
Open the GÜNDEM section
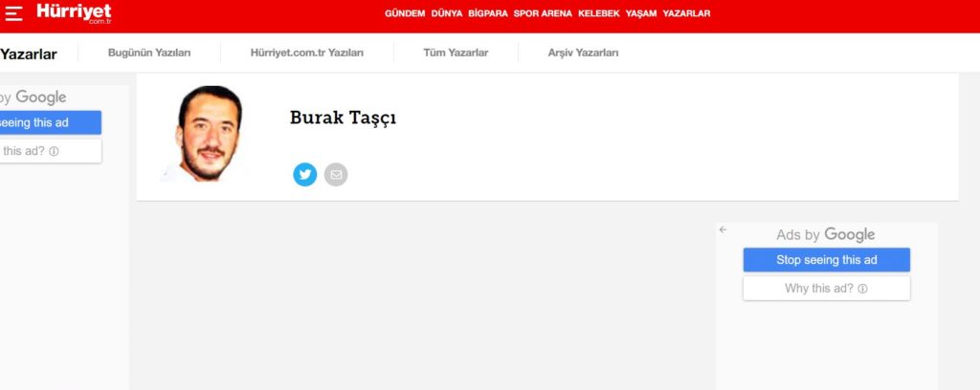coord(405,13)
